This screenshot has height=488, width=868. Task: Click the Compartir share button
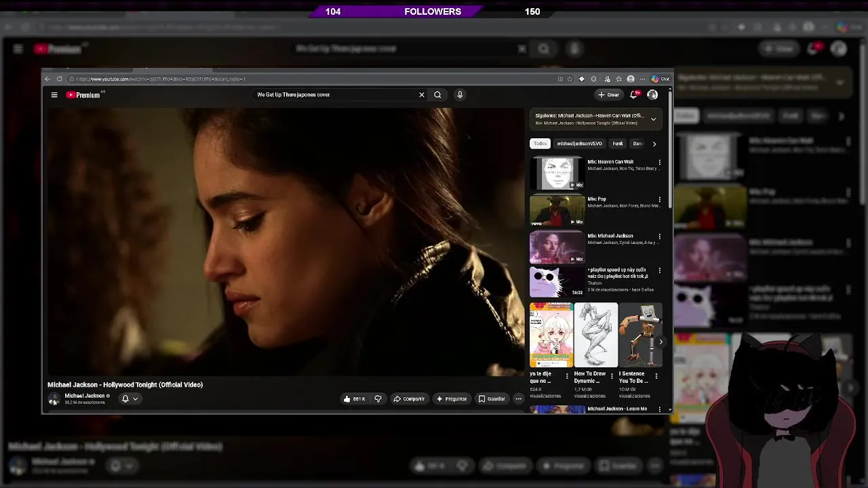[409, 399]
